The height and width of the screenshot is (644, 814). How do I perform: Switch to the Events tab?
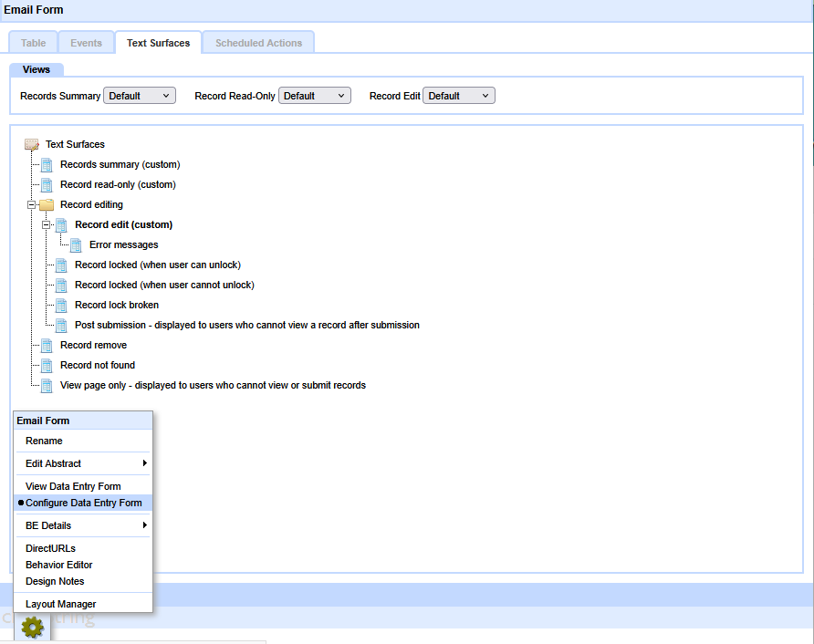tap(86, 43)
